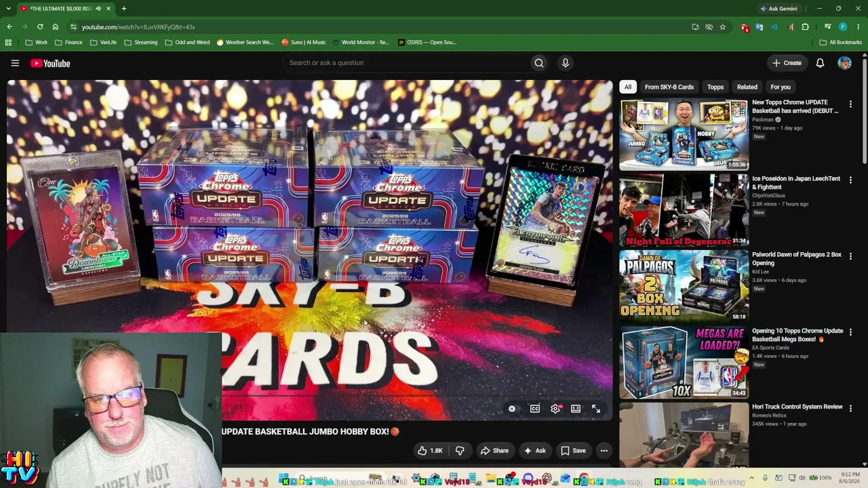The height and width of the screenshot is (488, 868).
Task: Open the Palworld 2 Box Opening thumbnail
Action: (x=684, y=286)
